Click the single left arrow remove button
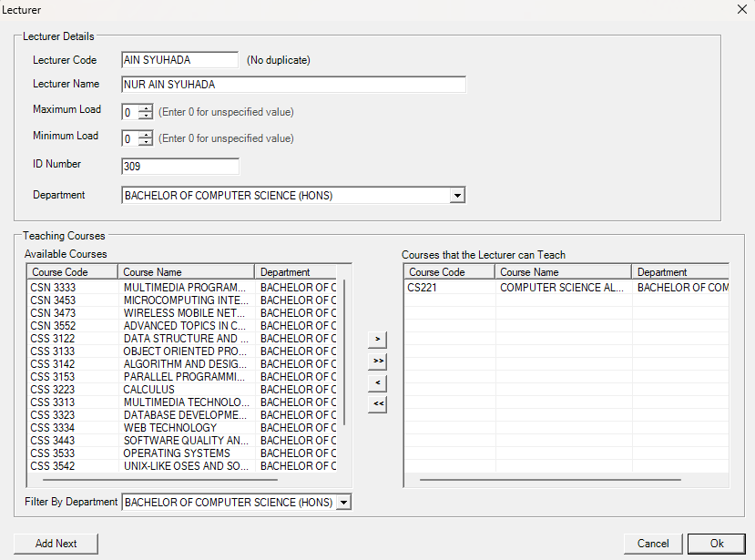Viewport: 755px width, 560px height. click(x=378, y=383)
